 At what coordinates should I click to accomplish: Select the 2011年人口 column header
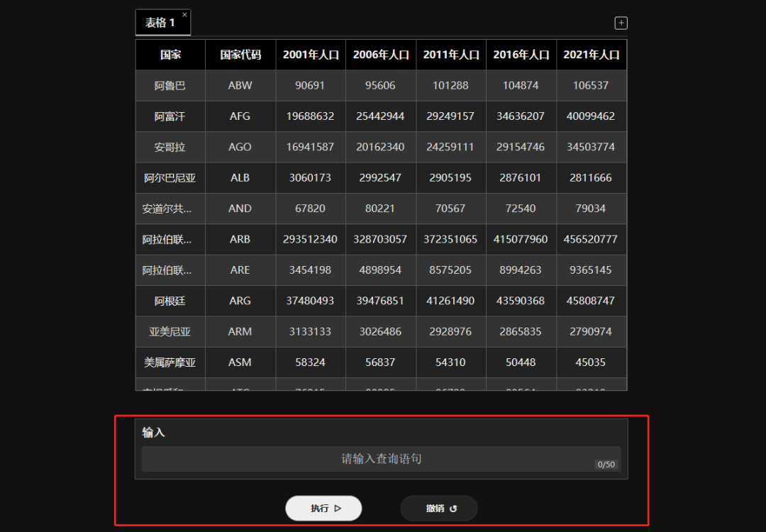pyautogui.click(x=451, y=55)
